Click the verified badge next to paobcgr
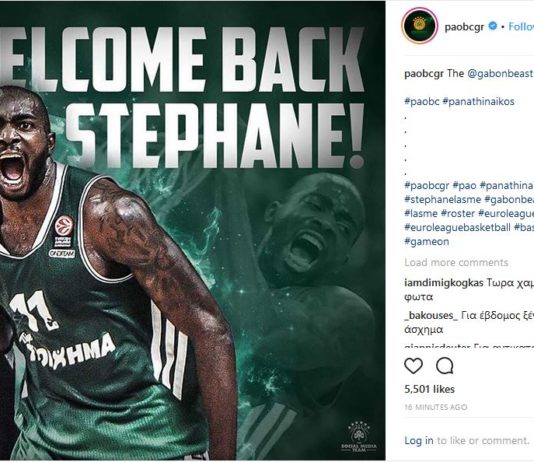 [x=493, y=26]
